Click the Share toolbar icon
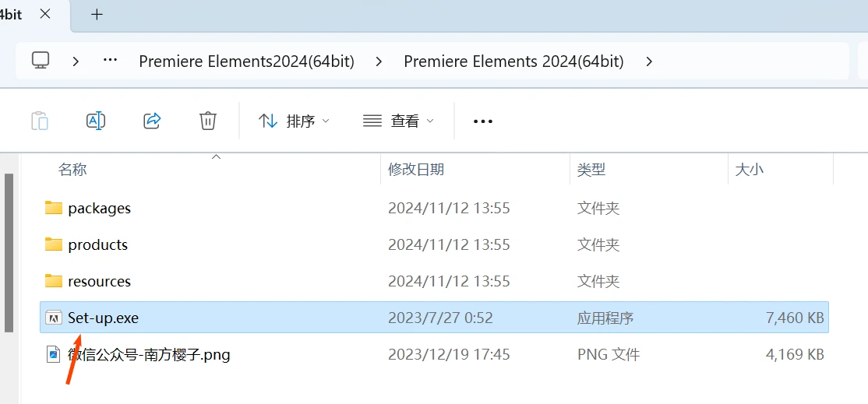The width and height of the screenshot is (868, 404). coord(152,121)
